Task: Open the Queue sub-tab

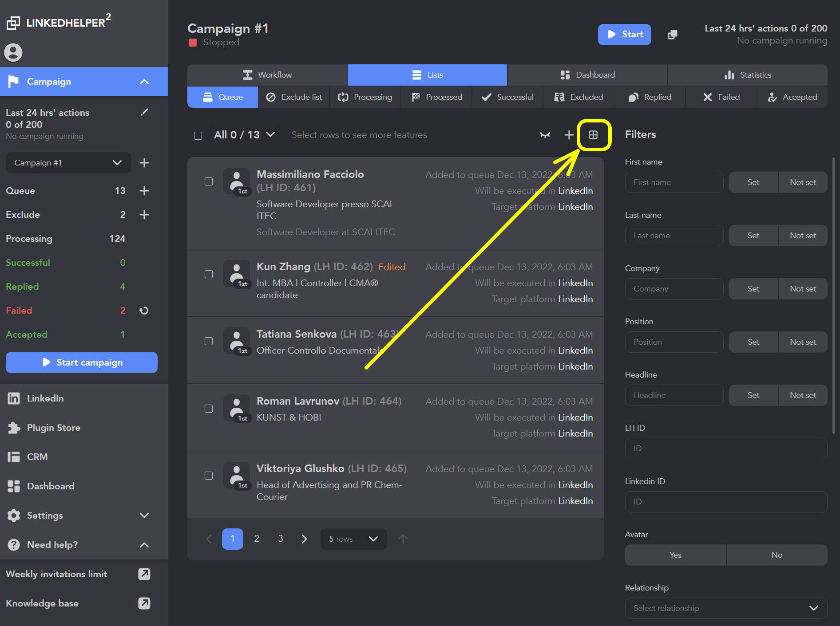Action: (x=222, y=97)
